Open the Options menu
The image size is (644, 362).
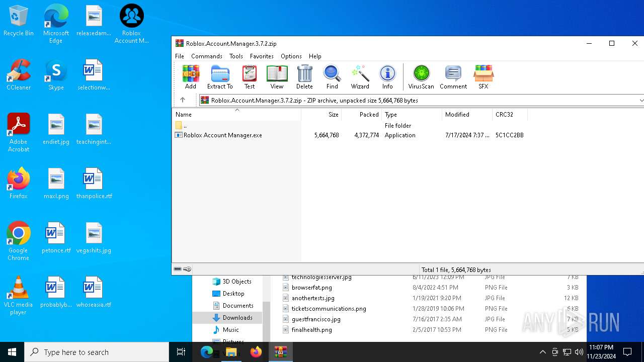pyautogui.click(x=291, y=56)
